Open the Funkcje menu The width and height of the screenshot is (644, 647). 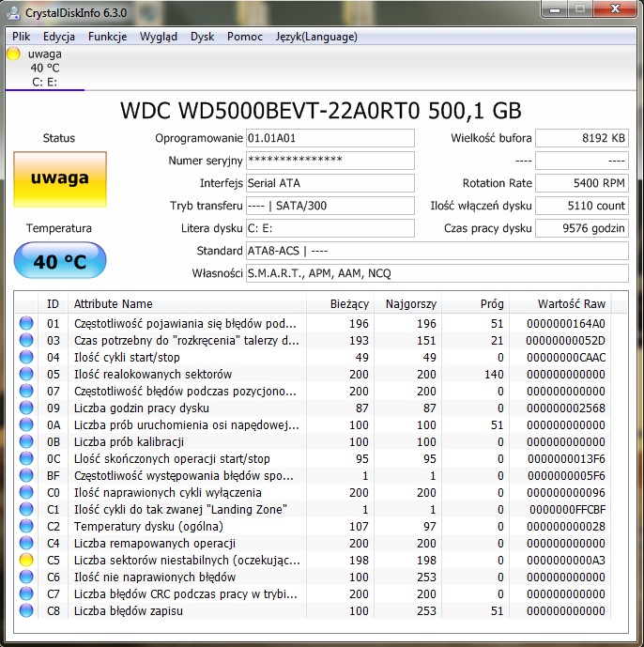tap(107, 37)
